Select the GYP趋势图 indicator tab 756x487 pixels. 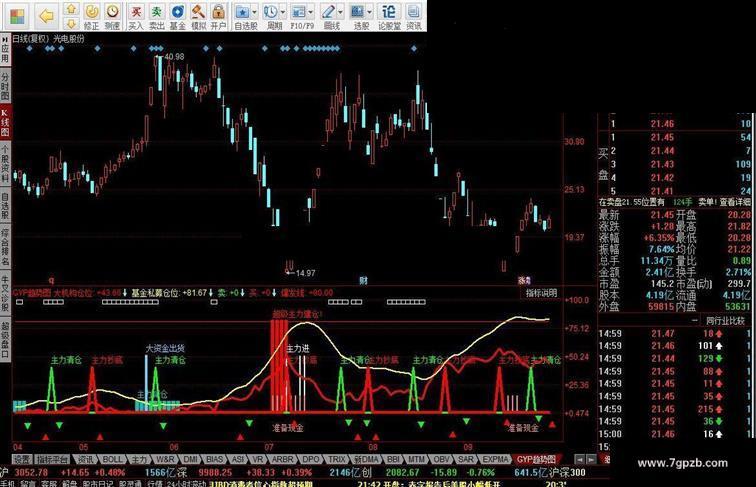click(536, 460)
